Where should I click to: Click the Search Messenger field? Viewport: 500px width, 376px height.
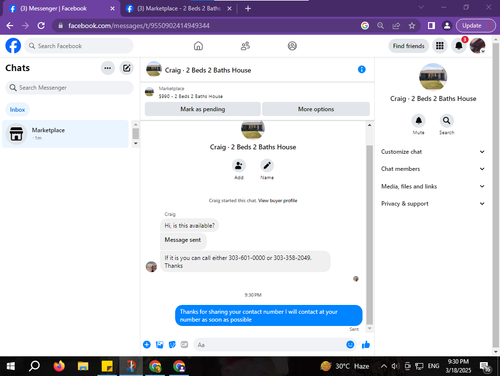[69, 88]
